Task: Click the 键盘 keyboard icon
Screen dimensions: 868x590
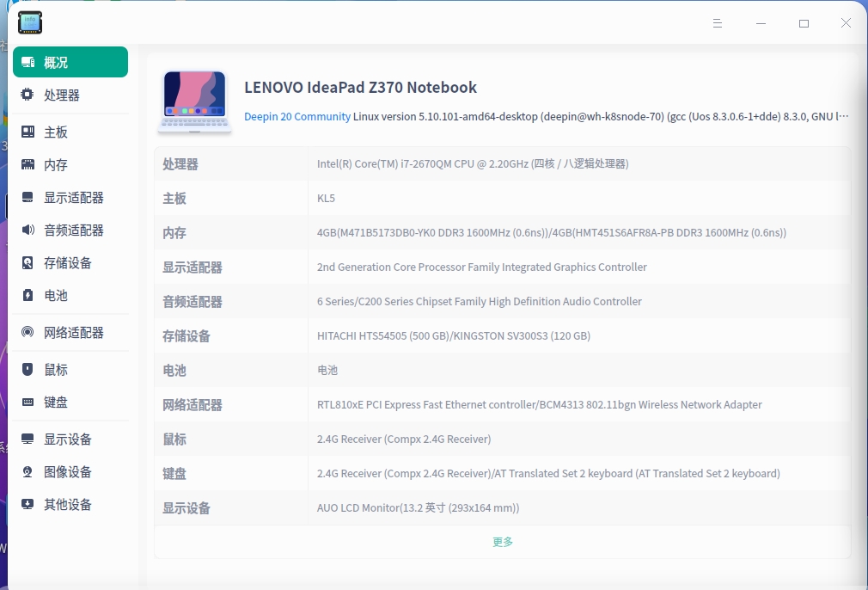Action: 28,403
